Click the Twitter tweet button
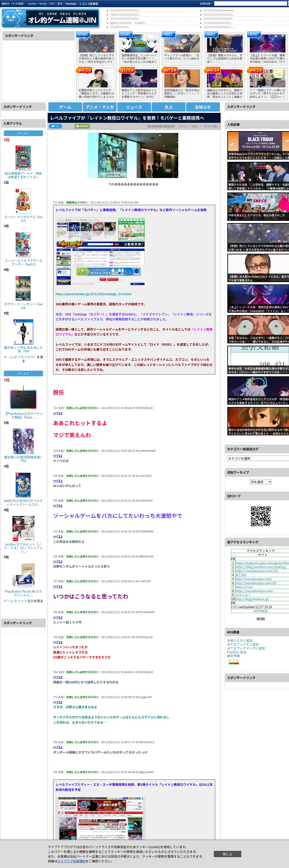Viewport: 289px width, 868px height. click(56, 126)
